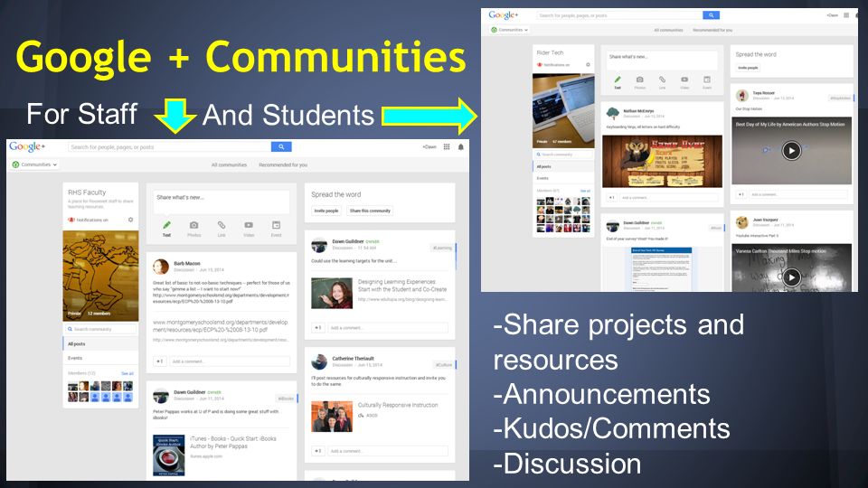868x488 pixels.
Task: Click Search community field in Rider Tech
Action: (563, 155)
